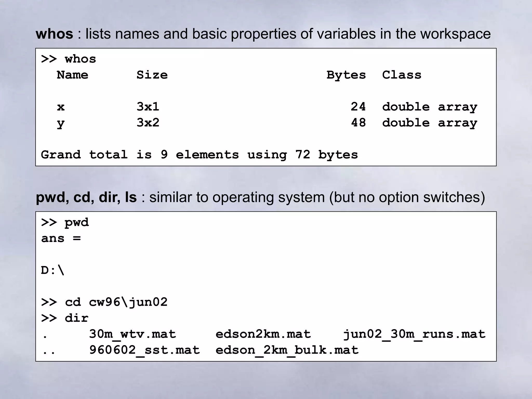Click the 'D:\' path output
Image resolution: width=532 pixels, height=399 pixels.
click(52, 270)
